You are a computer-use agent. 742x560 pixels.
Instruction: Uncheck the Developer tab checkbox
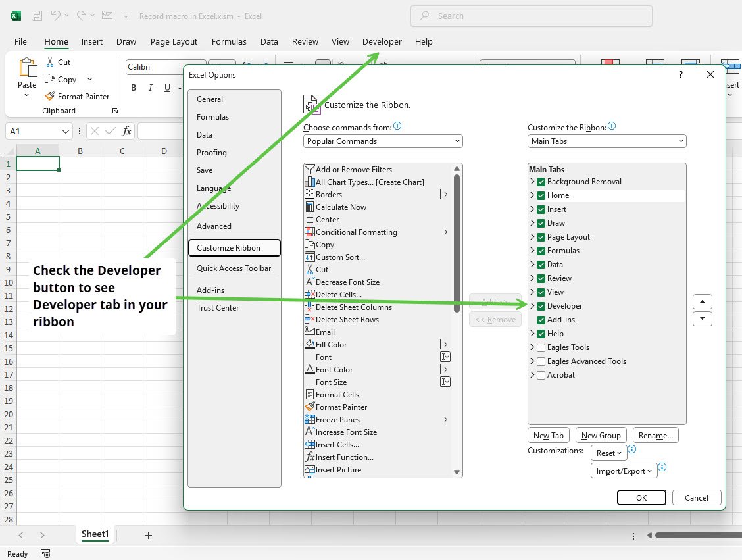click(x=541, y=306)
